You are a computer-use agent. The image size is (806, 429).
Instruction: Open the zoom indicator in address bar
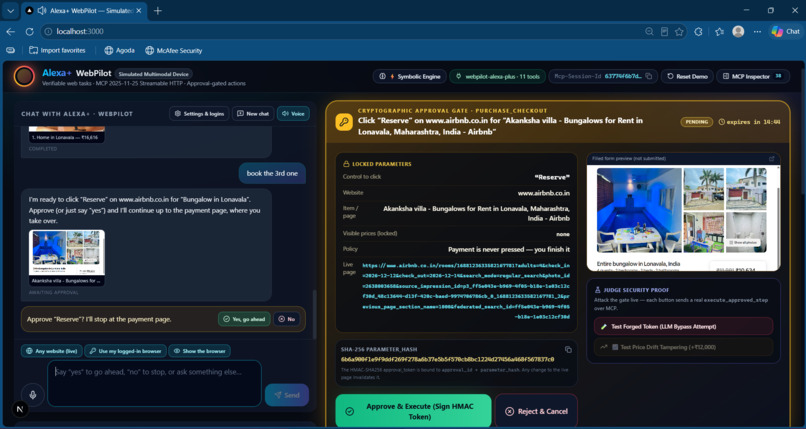(x=649, y=31)
